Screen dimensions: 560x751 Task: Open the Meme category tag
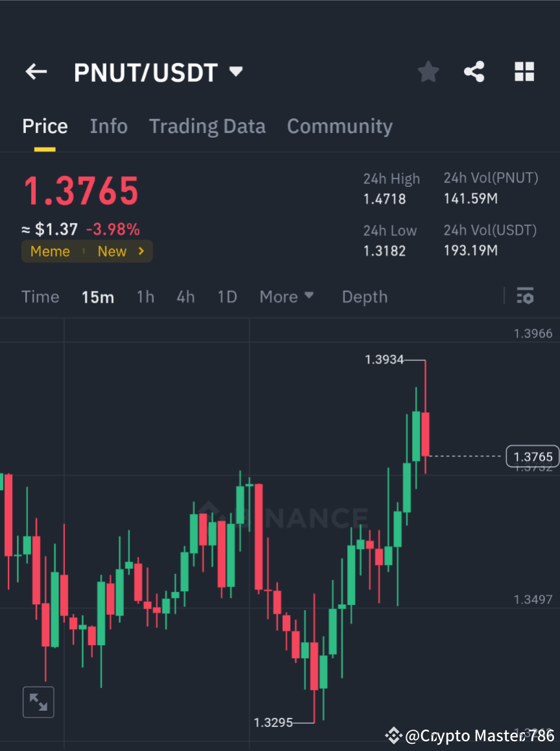(x=50, y=251)
